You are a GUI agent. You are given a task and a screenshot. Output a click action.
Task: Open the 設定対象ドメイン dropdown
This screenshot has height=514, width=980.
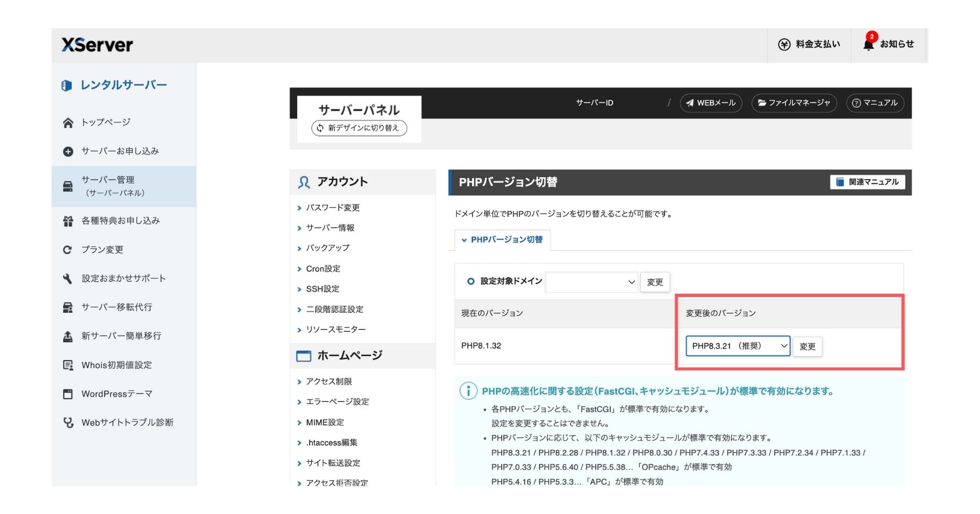(x=592, y=282)
